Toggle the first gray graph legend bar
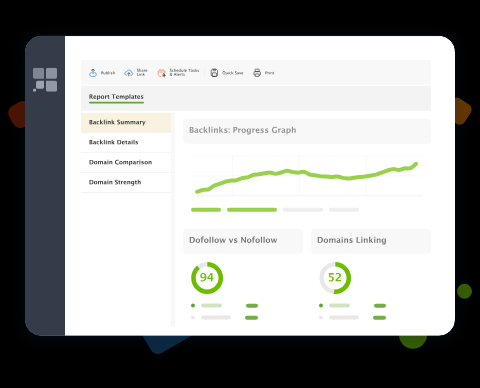 pos(303,210)
